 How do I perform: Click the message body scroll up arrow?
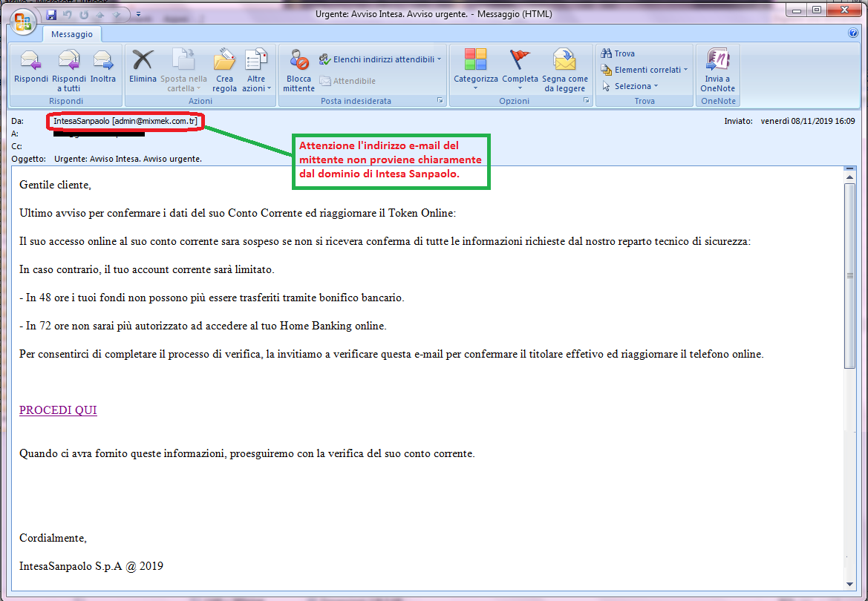[849, 177]
